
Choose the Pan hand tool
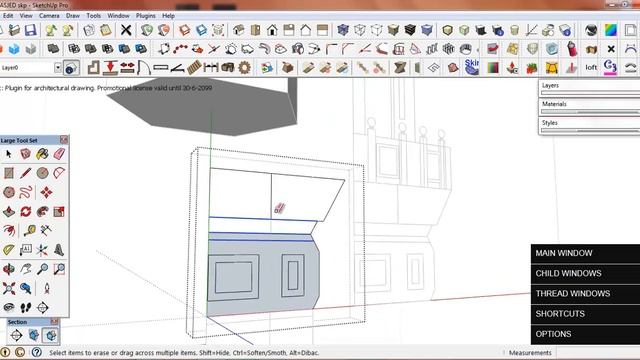click(x=25, y=269)
